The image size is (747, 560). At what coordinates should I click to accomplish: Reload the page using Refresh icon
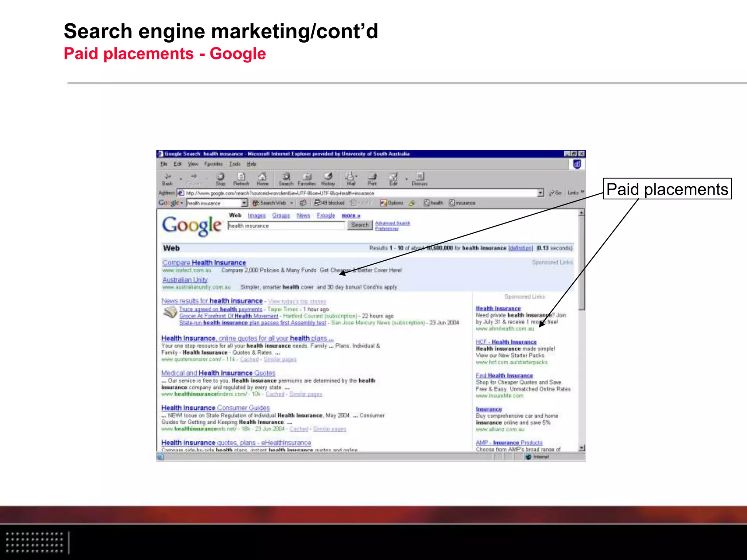[241, 179]
